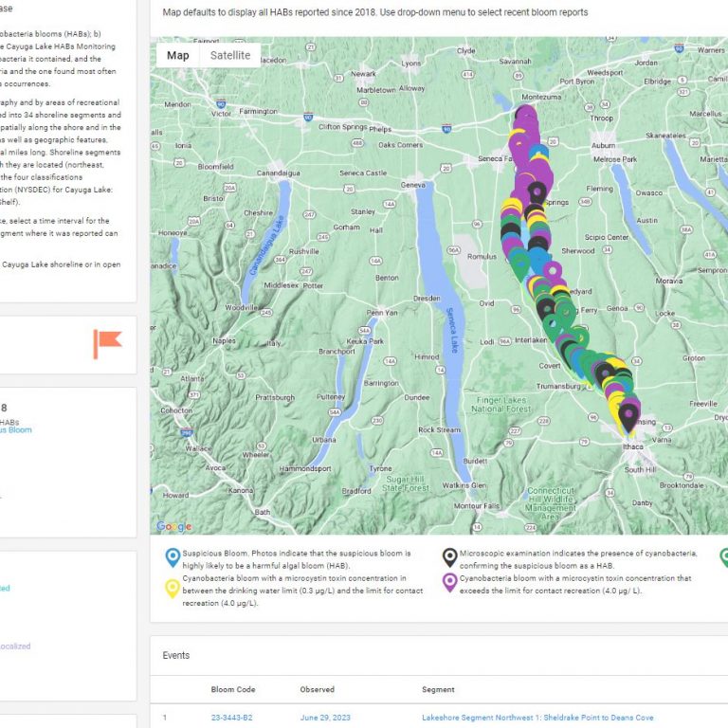The height and width of the screenshot is (728, 728).
Task: Switch to the Map view tab
Action: pos(178,56)
